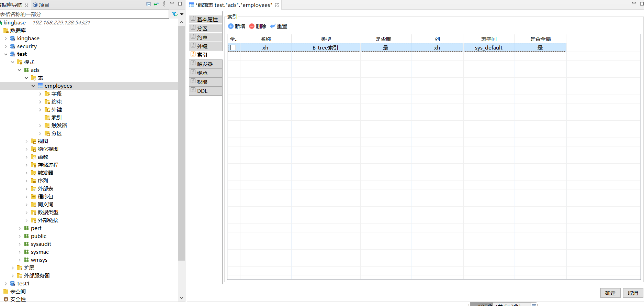
Task: Select the employees table icon in tree
Action: [x=40, y=86]
